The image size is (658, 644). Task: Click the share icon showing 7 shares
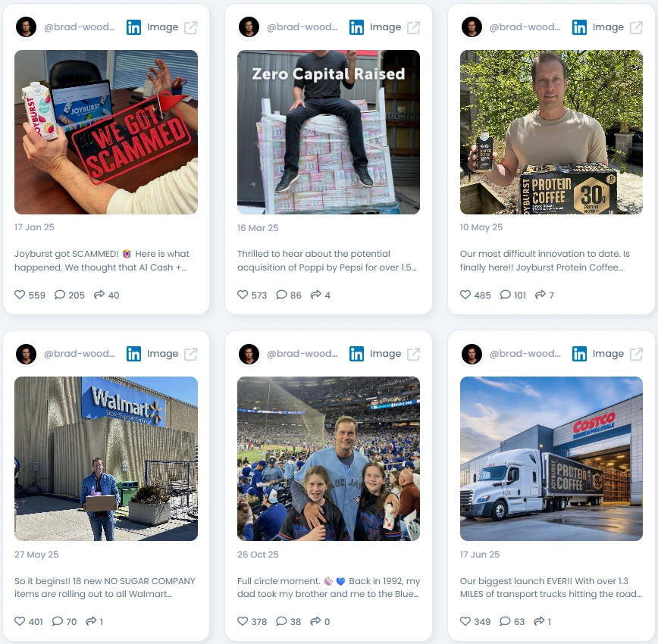540,295
